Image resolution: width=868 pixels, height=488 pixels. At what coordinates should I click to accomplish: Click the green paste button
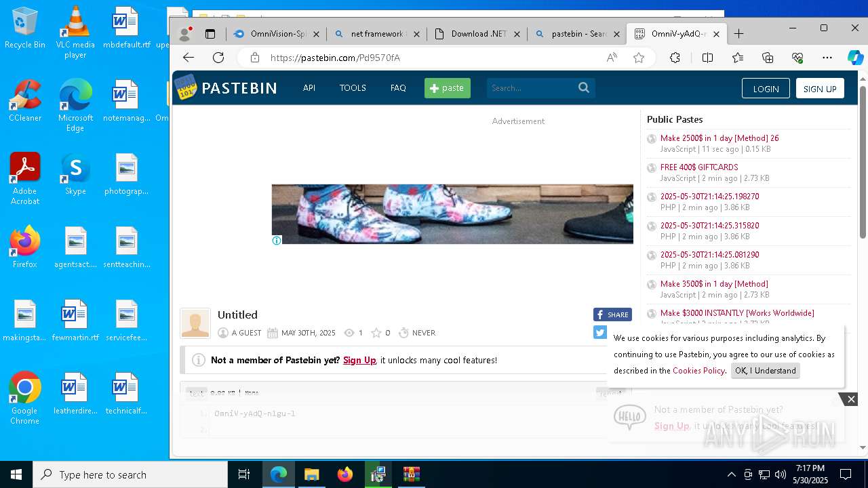tap(448, 87)
